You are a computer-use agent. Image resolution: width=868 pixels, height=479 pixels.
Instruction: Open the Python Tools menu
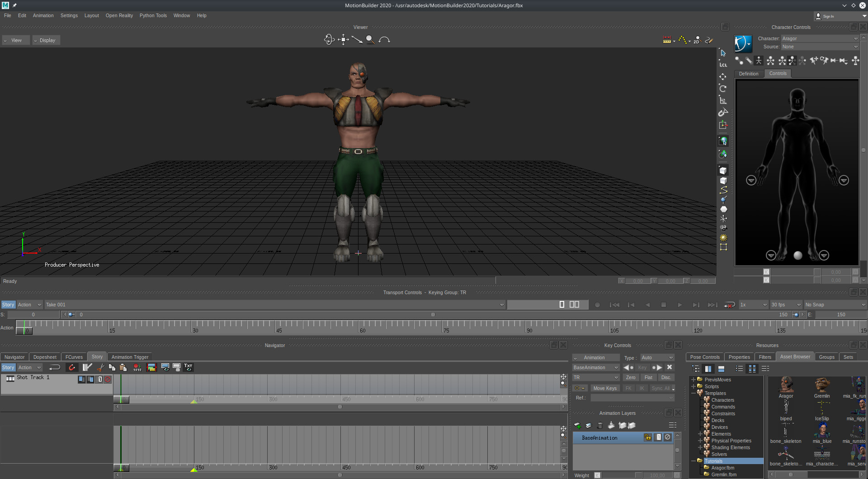(x=153, y=15)
